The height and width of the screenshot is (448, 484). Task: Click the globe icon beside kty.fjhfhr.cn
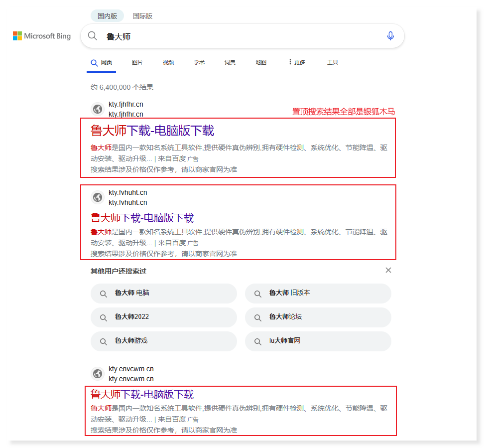[98, 109]
